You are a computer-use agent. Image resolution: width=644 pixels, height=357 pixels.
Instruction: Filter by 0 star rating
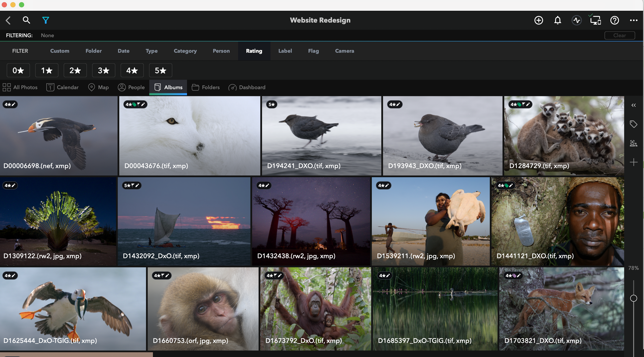coord(18,70)
